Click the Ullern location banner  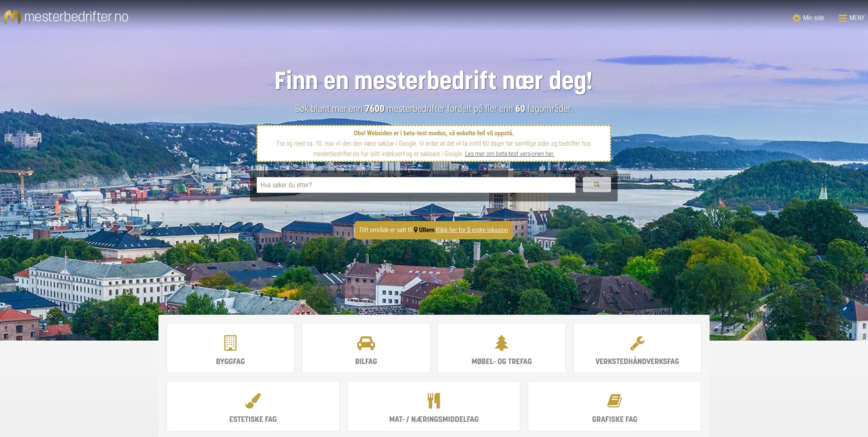point(434,230)
